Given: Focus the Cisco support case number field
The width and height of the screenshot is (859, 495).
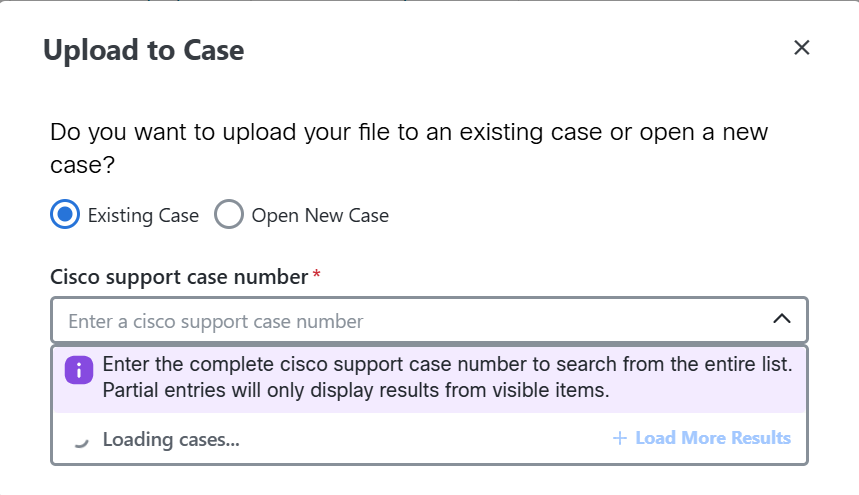Looking at the screenshot, I should (429, 320).
